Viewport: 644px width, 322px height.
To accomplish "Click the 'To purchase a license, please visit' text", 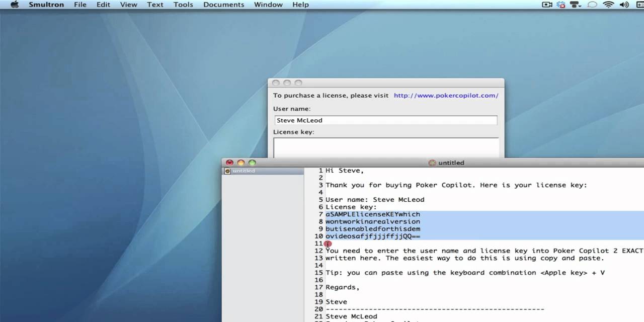I will [331, 96].
